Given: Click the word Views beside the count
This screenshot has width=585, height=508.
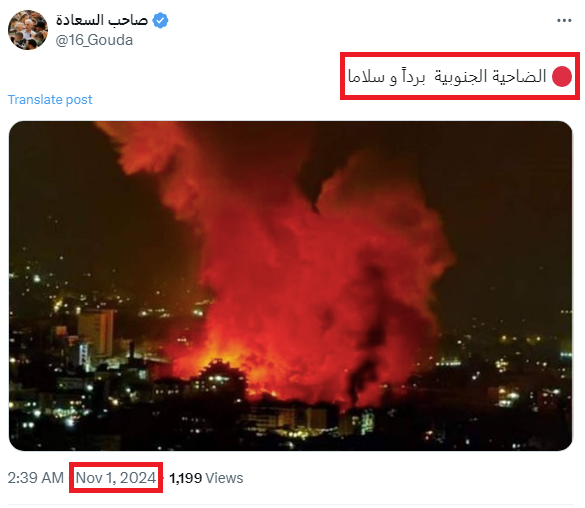Looking at the screenshot, I should click(x=224, y=478).
